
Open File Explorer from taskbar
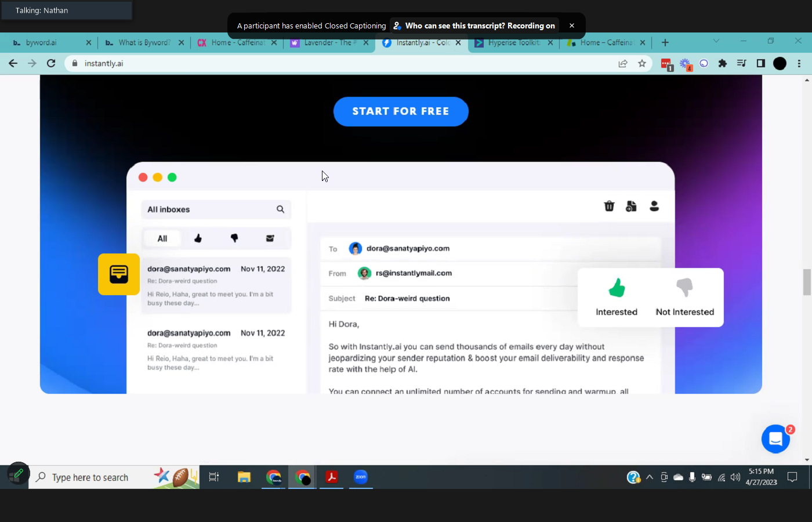244,477
